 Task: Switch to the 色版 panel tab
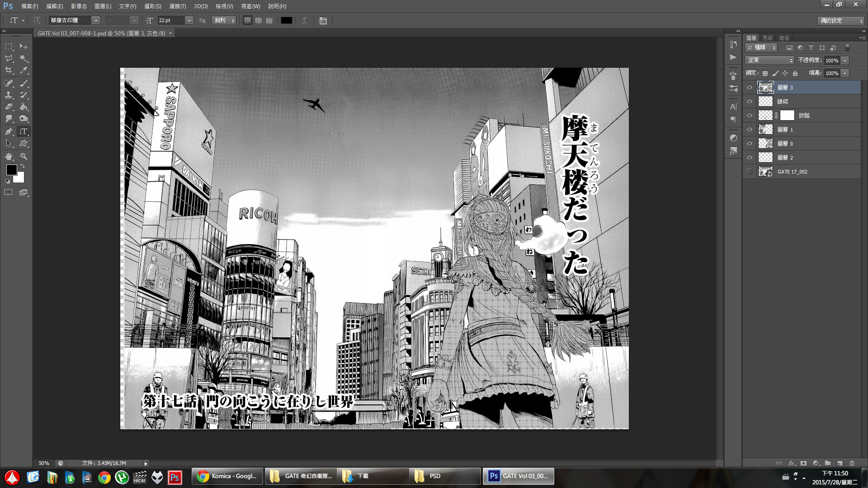768,38
